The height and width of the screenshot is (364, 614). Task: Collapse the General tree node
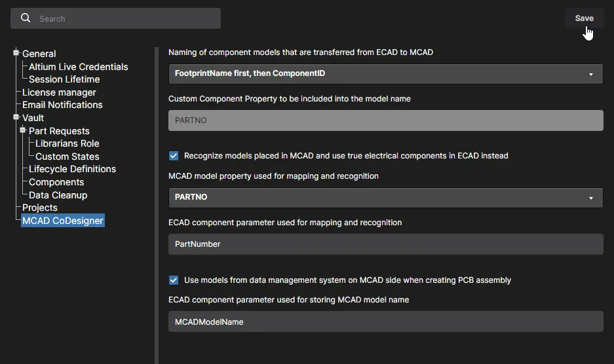point(16,52)
